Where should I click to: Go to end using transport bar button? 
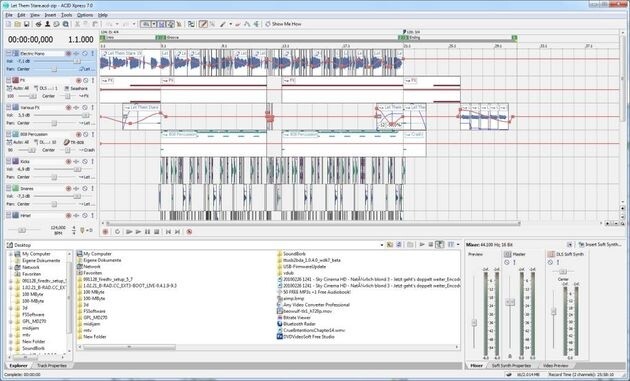pyautogui.click(x=178, y=231)
